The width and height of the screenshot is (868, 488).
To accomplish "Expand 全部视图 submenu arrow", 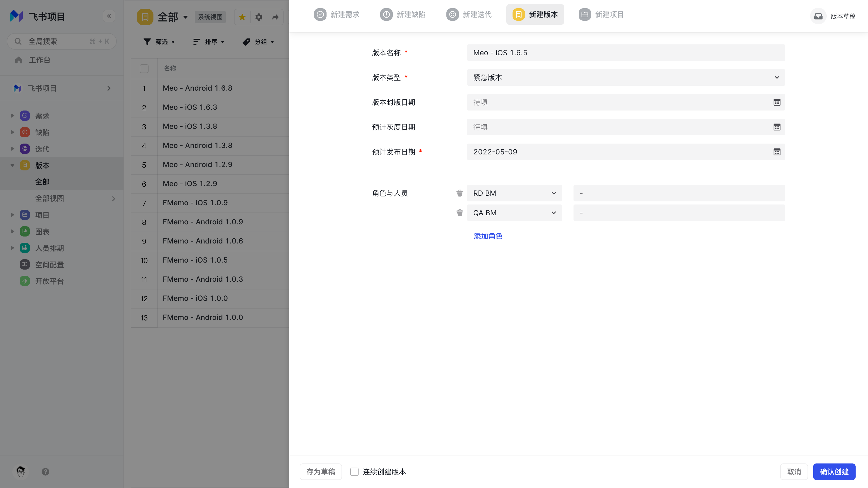I will pyautogui.click(x=114, y=198).
